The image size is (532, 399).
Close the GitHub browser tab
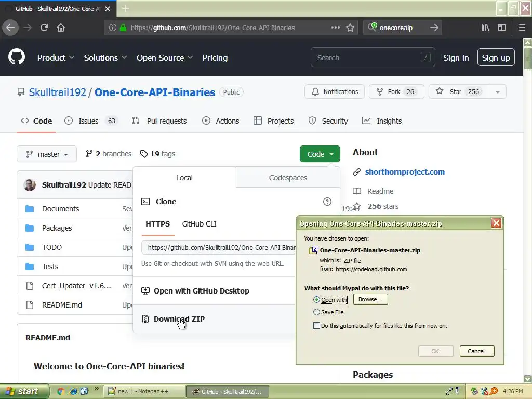click(x=108, y=9)
